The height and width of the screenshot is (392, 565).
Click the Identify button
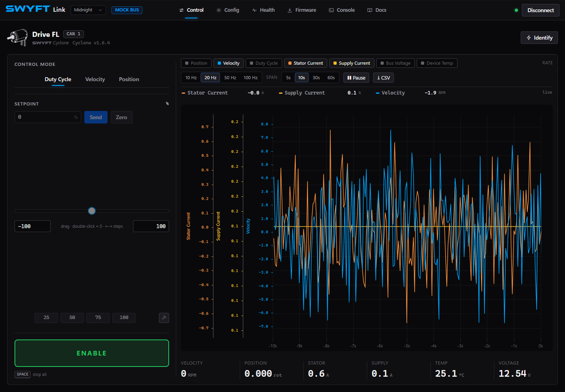[539, 38]
